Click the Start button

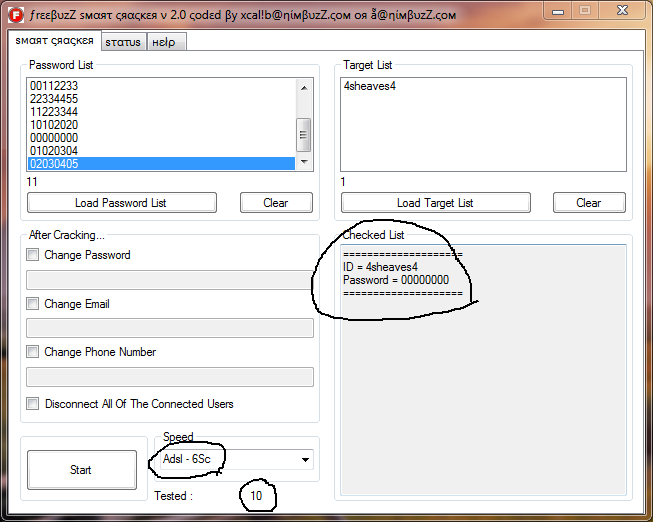tap(82, 470)
